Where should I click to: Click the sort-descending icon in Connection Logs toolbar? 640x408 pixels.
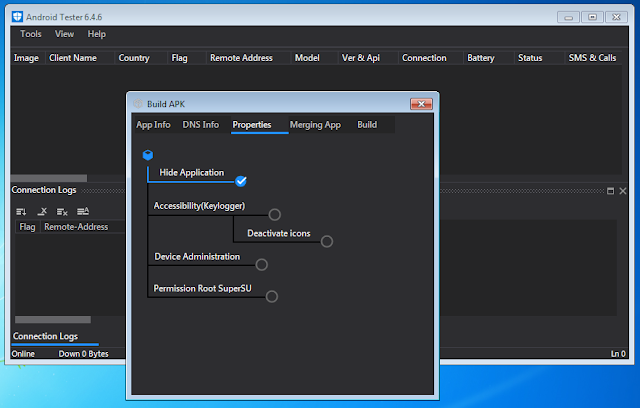(x=21, y=211)
